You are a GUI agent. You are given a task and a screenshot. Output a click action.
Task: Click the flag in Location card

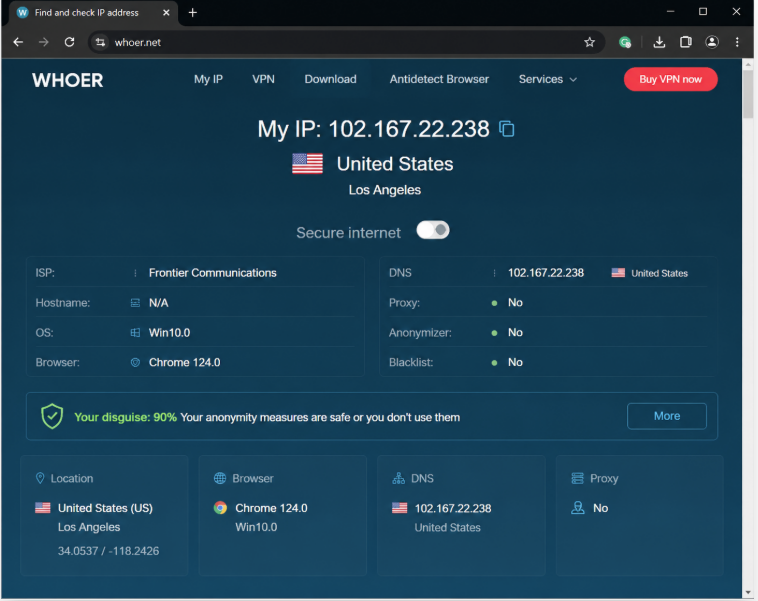[x=43, y=508]
